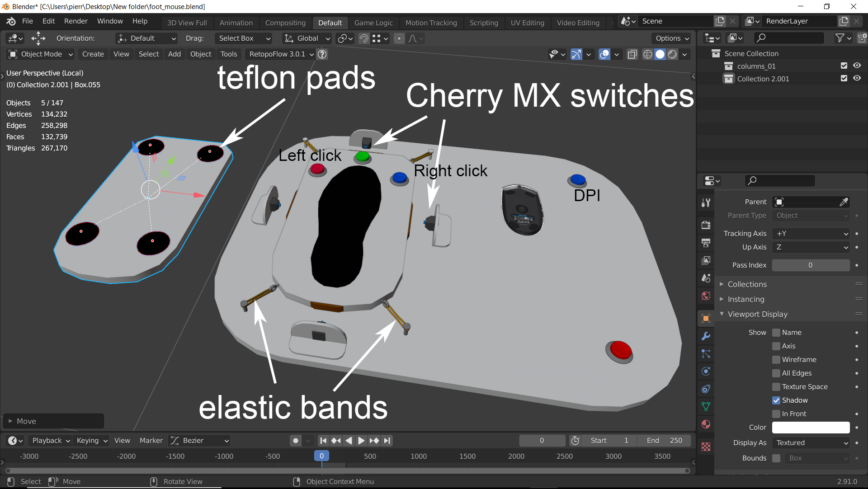868x489 pixels.
Task: Open the Options popover button
Action: pyautogui.click(x=672, y=38)
